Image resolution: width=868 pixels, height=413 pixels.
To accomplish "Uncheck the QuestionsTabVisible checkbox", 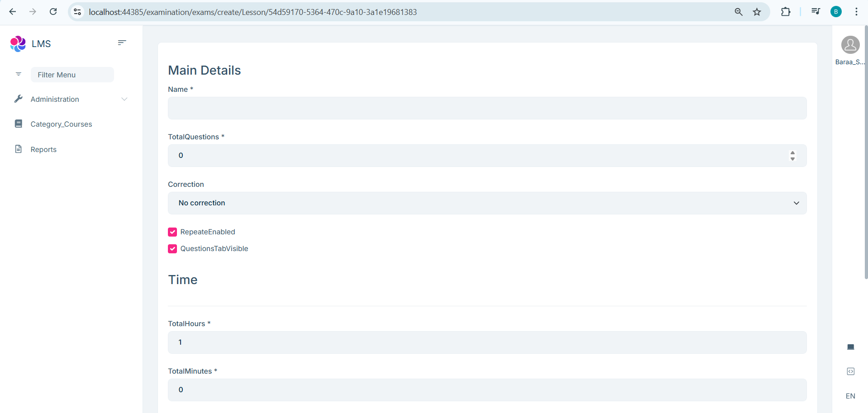I will pyautogui.click(x=172, y=249).
